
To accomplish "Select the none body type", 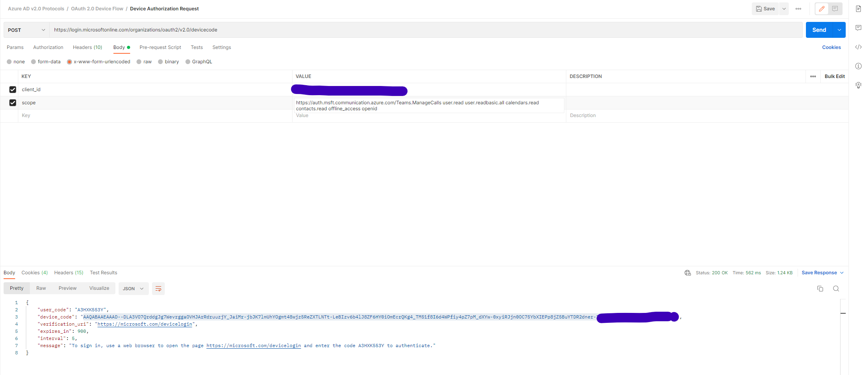I will [x=16, y=62].
